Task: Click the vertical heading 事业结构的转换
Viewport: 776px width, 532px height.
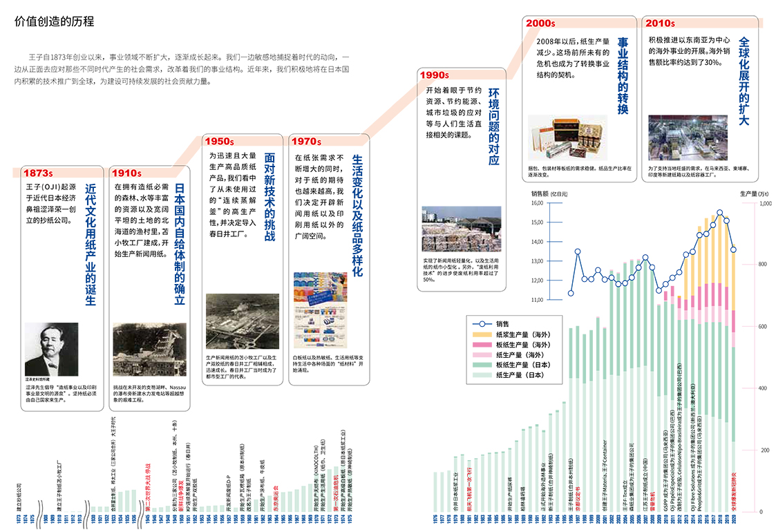Action: point(623,76)
